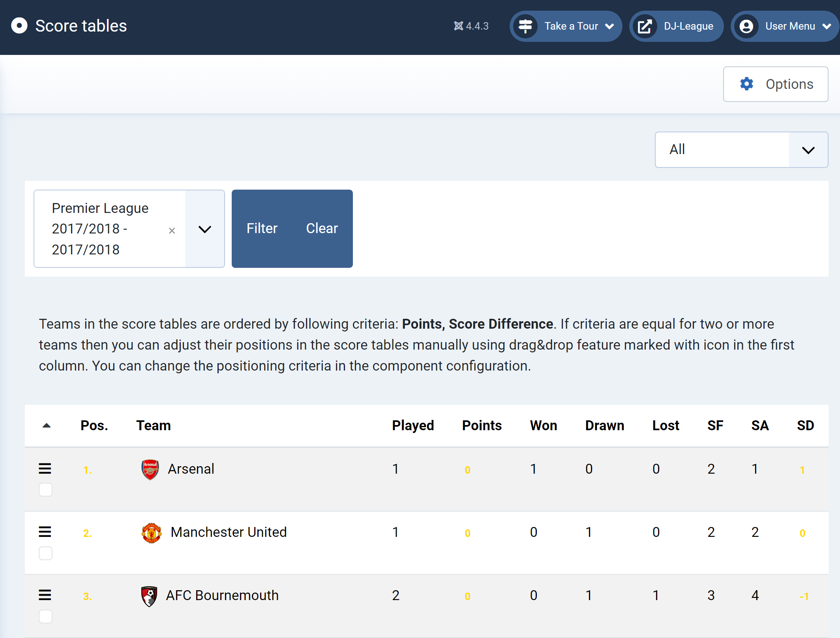Click AFC Bournemouth's SD value -1
The height and width of the screenshot is (638, 840).
click(804, 597)
